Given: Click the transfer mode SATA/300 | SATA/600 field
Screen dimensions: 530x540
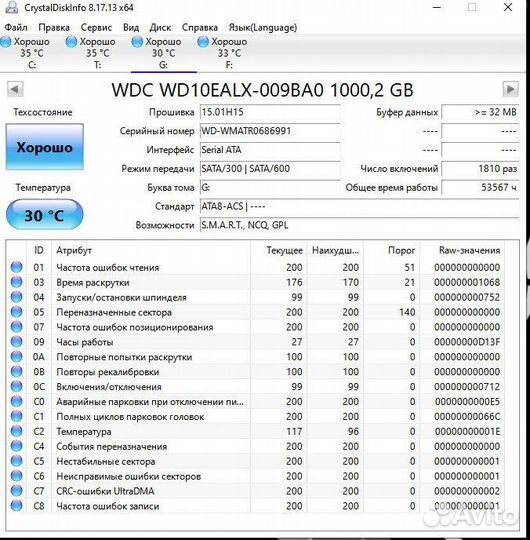Looking at the screenshot, I should click(270, 169).
